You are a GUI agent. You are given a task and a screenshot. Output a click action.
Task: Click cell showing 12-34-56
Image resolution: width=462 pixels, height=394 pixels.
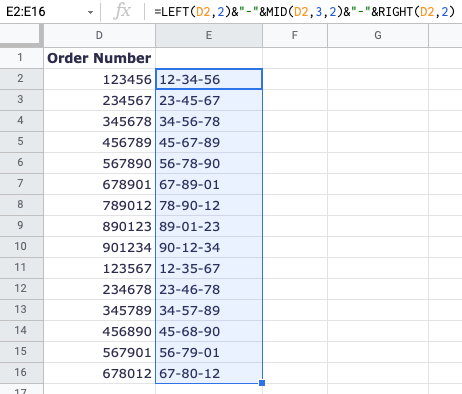click(209, 79)
